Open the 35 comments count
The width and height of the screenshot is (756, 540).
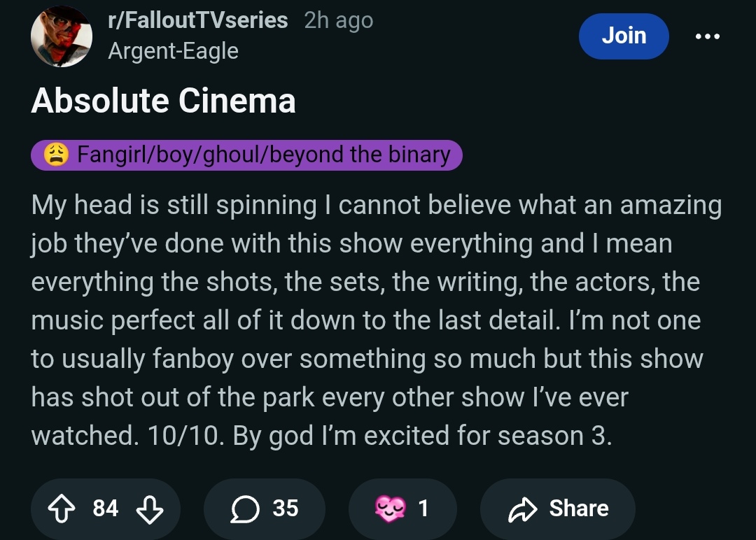(285, 509)
